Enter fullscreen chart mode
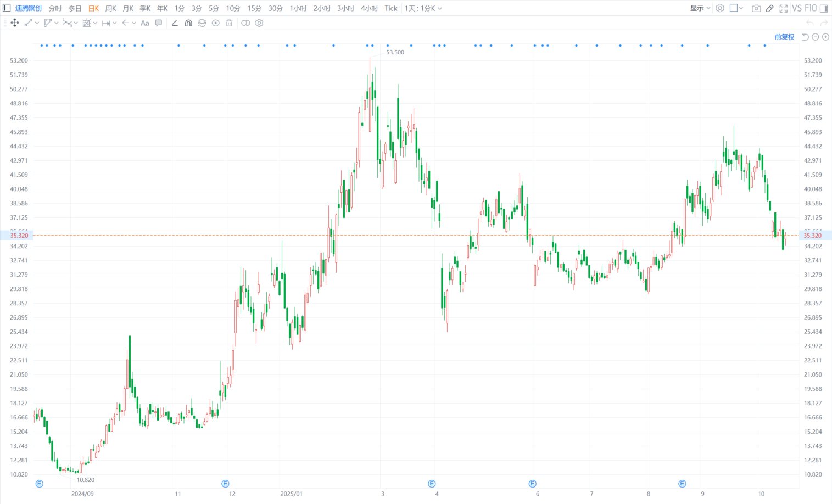 coord(784,8)
